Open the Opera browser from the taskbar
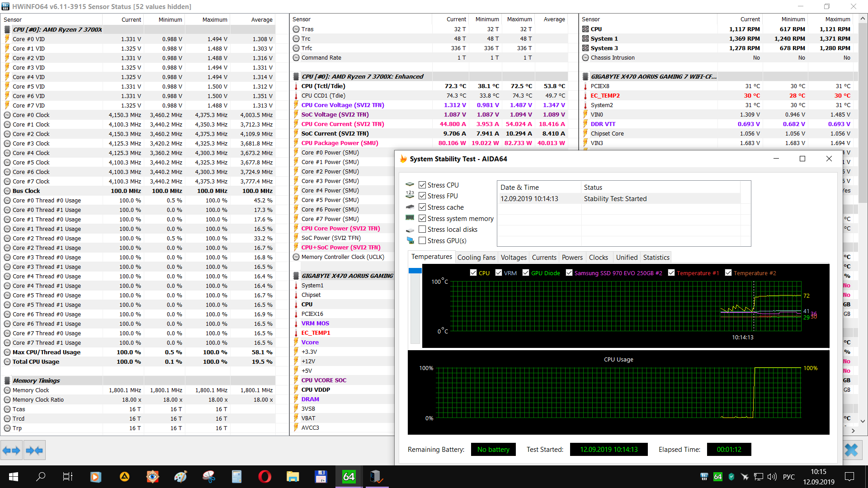 click(265, 476)
